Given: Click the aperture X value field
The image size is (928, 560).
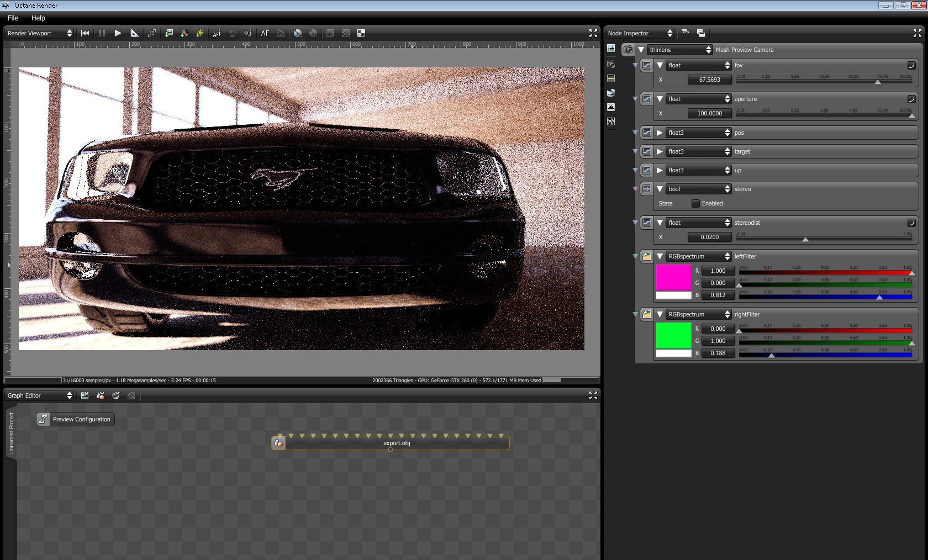Looking at the screenshot, I should pyautogui.click(x=710, y=113).
